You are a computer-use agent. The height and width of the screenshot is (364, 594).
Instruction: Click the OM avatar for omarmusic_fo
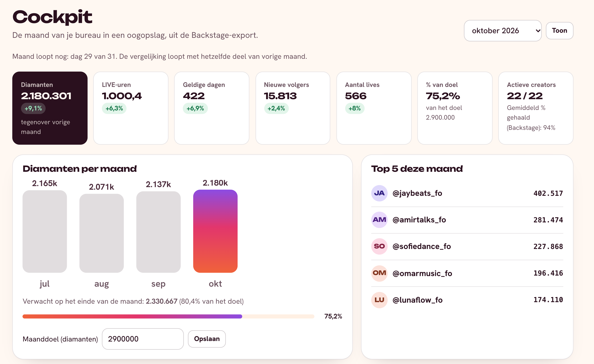click(x=379, y=273)
